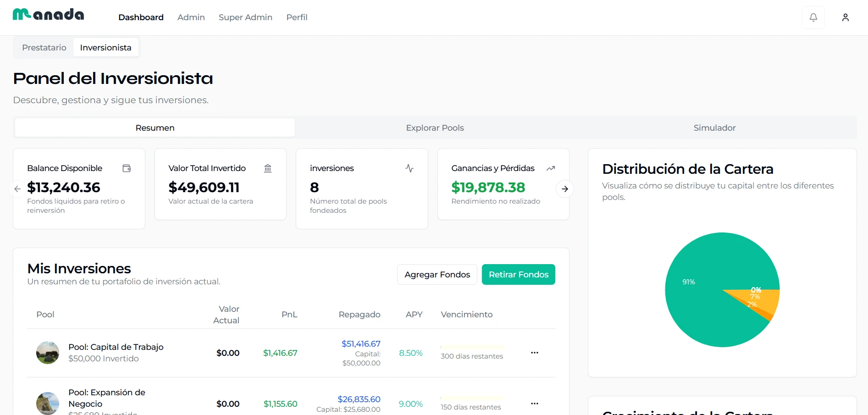This screenshot has width=868, height=415.
Task: Click the $13,240.36 balance value
Action: pos(64,188)
